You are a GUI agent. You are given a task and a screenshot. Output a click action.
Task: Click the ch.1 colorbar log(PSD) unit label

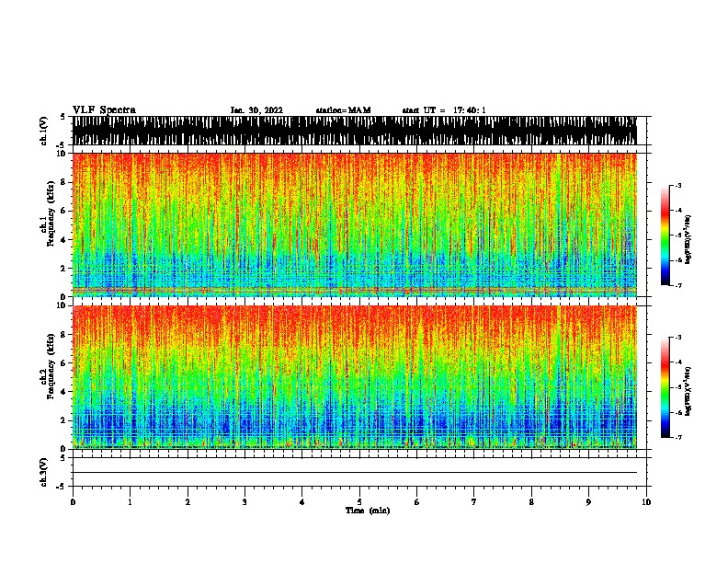(688, 239)
